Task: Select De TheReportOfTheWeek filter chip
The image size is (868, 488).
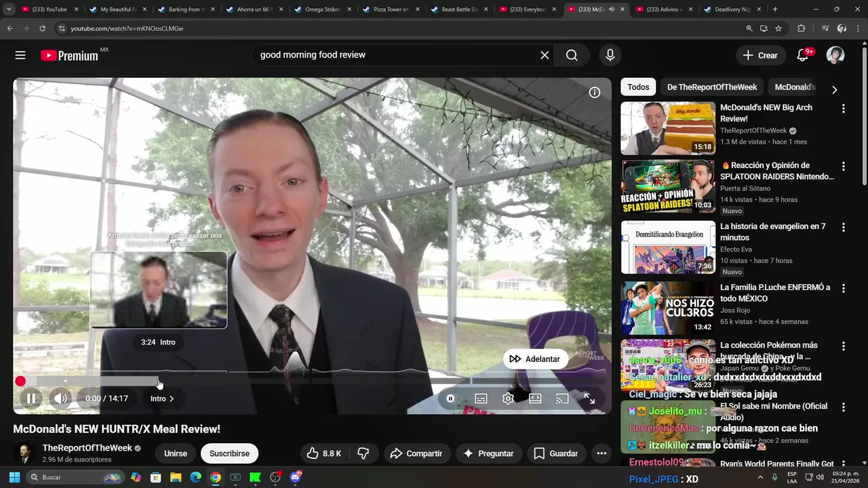Action: [x=712, y=87]
